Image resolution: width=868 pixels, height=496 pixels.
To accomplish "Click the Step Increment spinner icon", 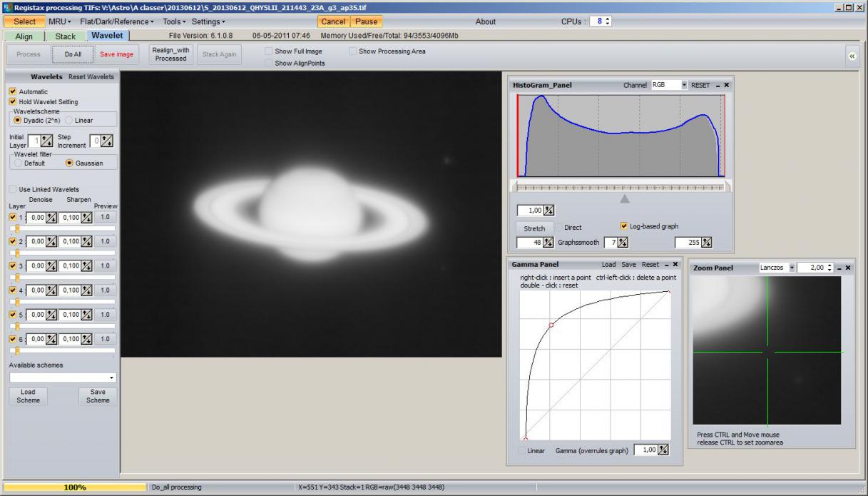I will [x=107, y=142].
